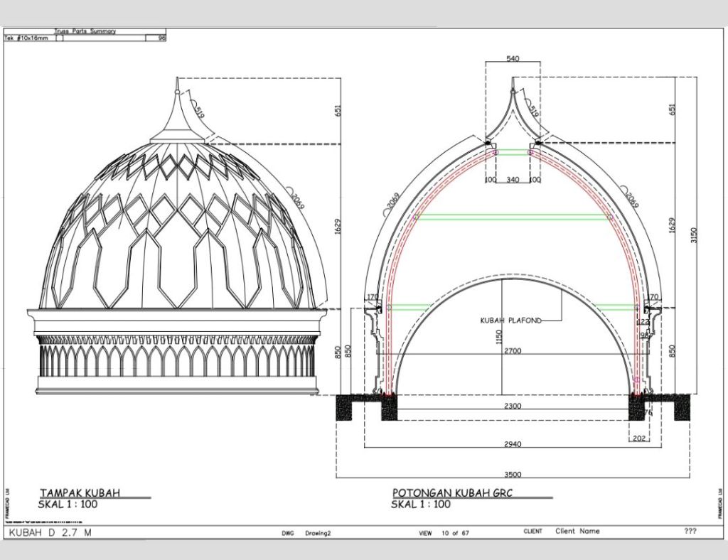Click the Truss Parts Summary table header

[85, 31]
